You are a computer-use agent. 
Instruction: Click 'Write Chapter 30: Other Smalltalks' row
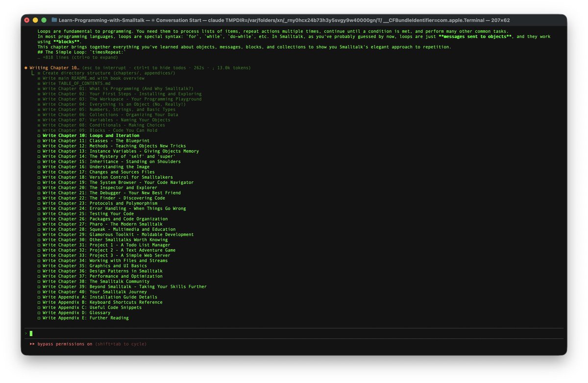pos(102,240)
